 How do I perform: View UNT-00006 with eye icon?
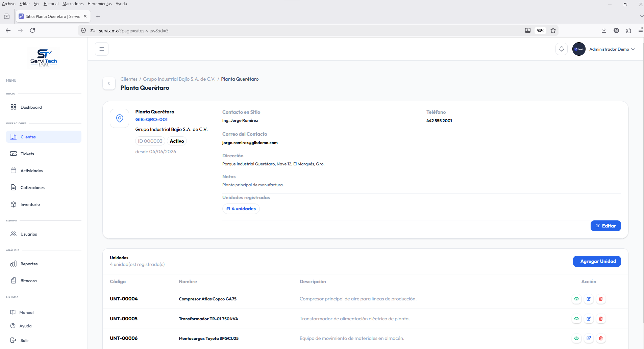pos(576,338)
